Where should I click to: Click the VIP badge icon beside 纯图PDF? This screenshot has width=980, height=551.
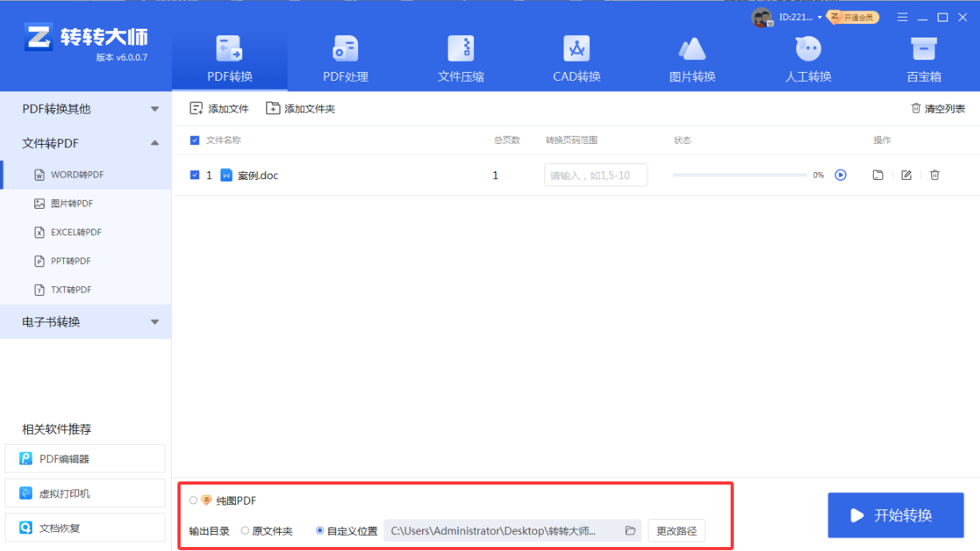click(x=206, y=500)
